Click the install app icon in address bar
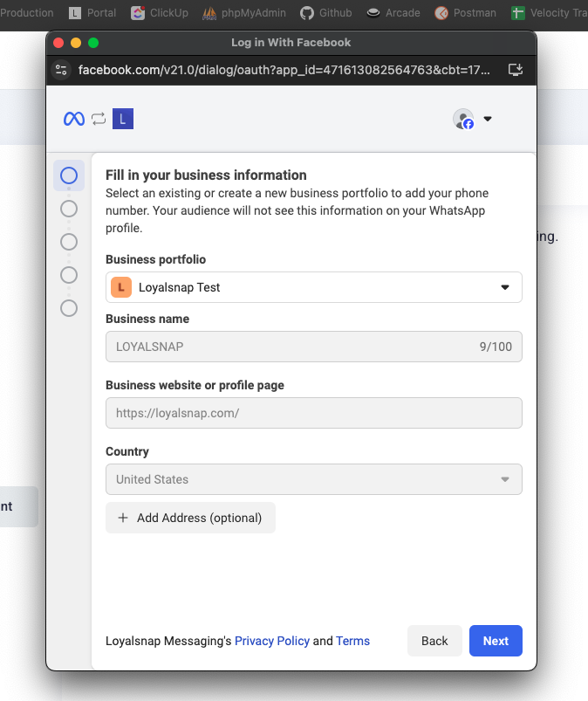This screenshot has width=588, height=701. pyautogui.click(x=516, y=70)
